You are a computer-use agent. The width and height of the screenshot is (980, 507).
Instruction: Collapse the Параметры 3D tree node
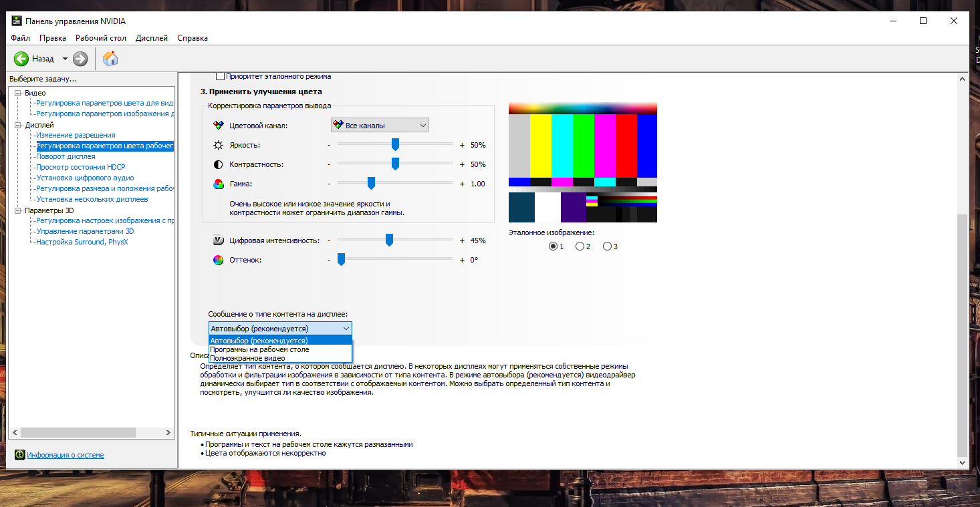[18, 210]
